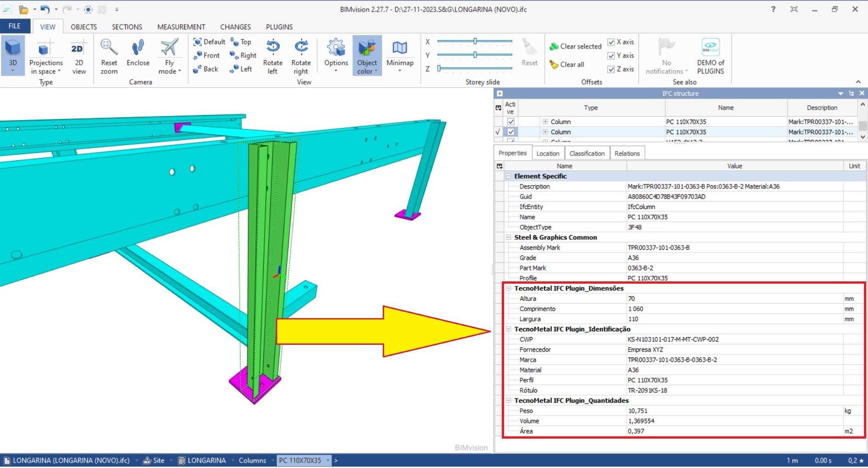Image resolution: width=868 pixels, height=468 pixels.
Task: Switch to the Location tab
Action: click(x=547, y=154)
